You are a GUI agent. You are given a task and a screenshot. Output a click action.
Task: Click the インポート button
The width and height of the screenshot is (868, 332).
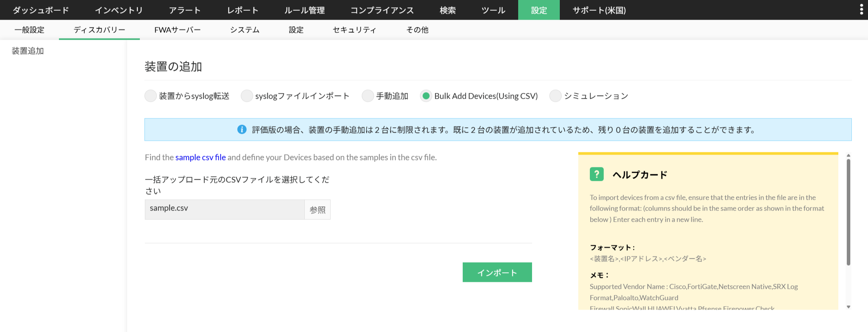pyautogui.click(x=497, y=272)
